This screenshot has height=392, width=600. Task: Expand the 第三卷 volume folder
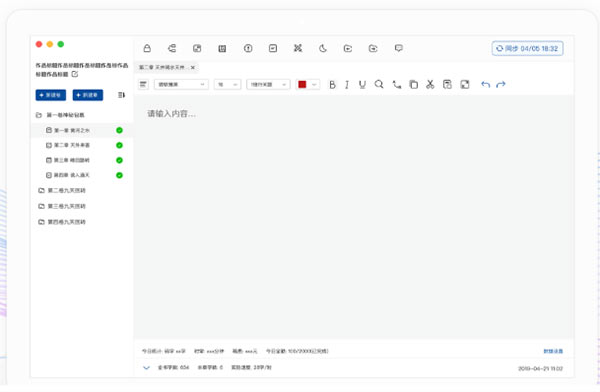(41, 206)
